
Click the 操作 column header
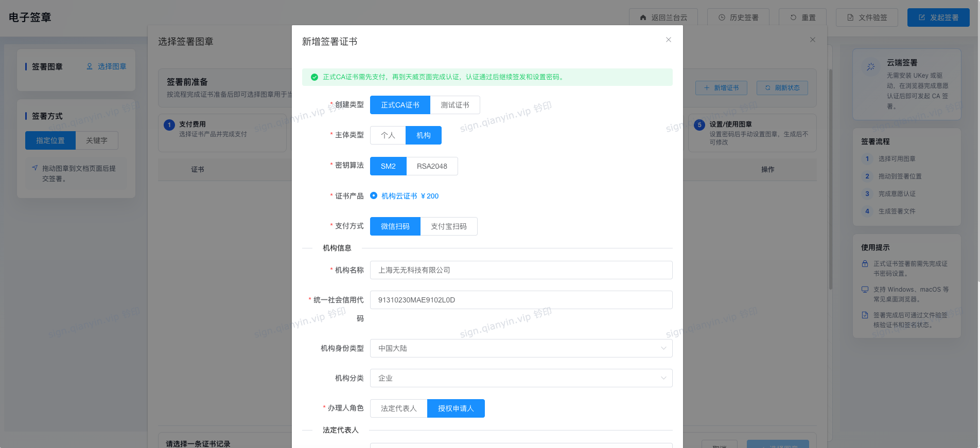coord(768,170)
